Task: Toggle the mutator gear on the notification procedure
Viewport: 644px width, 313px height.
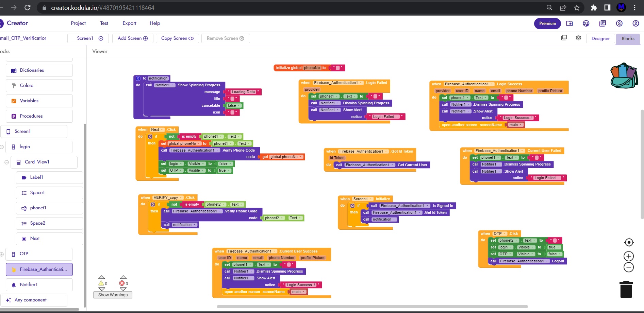Action: tap(138, 79)
